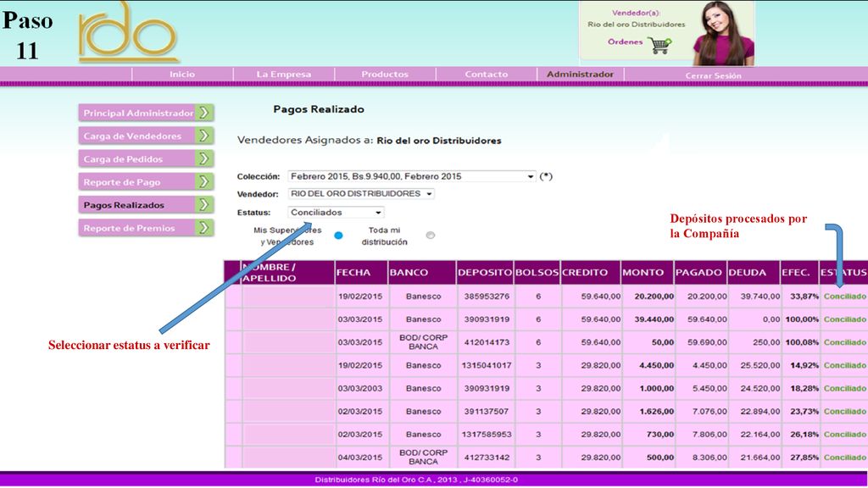Open Reporte de Premios sidebar button
This screenshot has width=868, height=488.
tap(146, 228)
